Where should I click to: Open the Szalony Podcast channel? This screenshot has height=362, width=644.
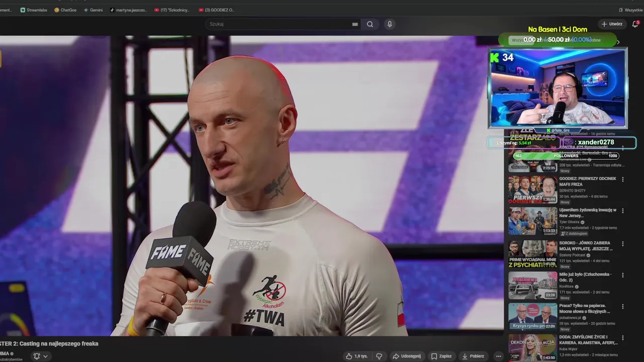[573, 255]
